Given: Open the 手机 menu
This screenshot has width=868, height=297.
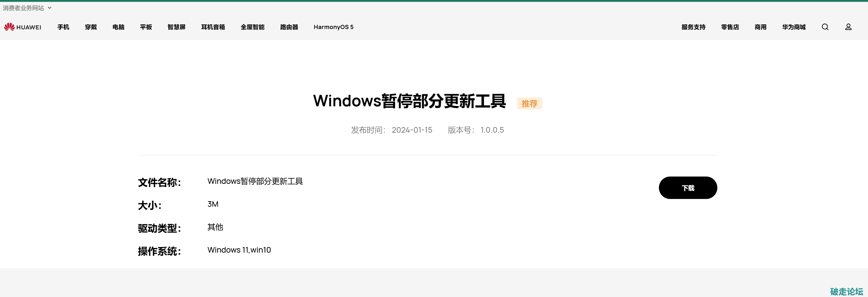Looking at the screenshot, I should tap(63, 27).
